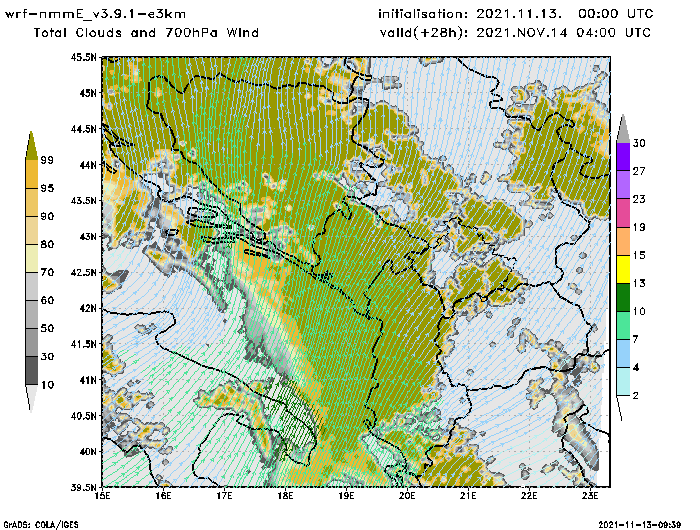The width and height of the screenshot is (700, 530).
Task: Select the dark green 10–13 wind swatch
Action: tap(623, 297)
